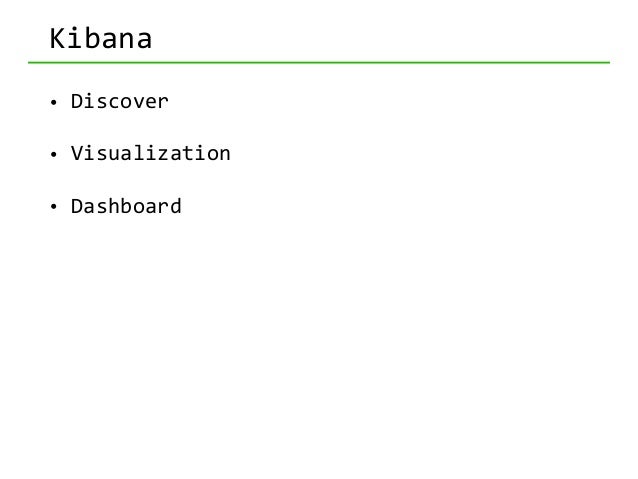Click the final letter d in Dashboard

(175, 206)
